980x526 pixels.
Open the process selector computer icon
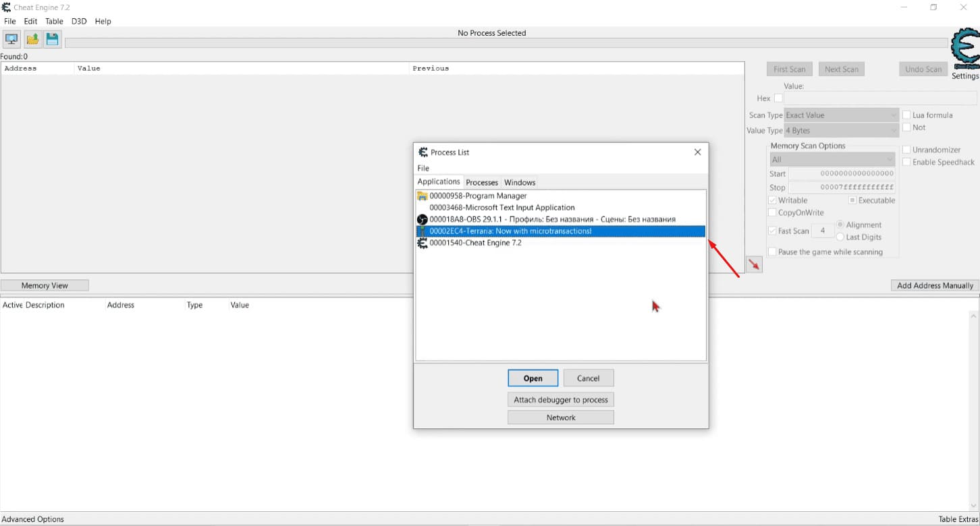click(11, 39)
